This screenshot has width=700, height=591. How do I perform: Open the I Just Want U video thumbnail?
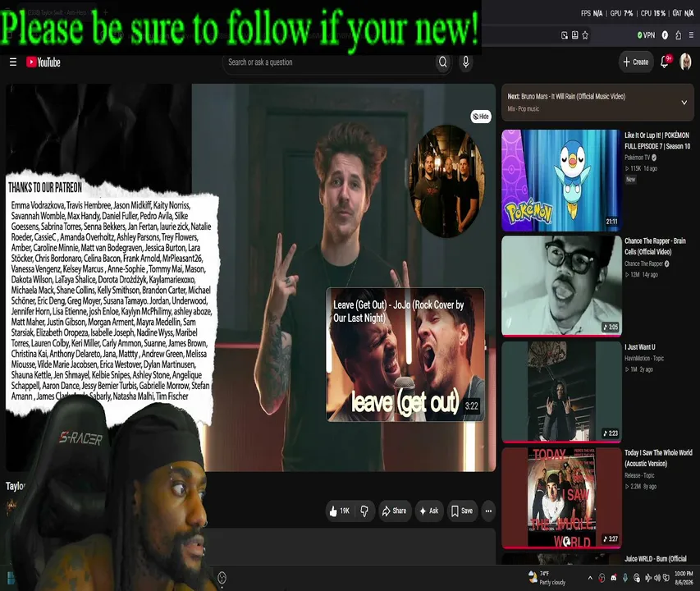tap(561, 392)
